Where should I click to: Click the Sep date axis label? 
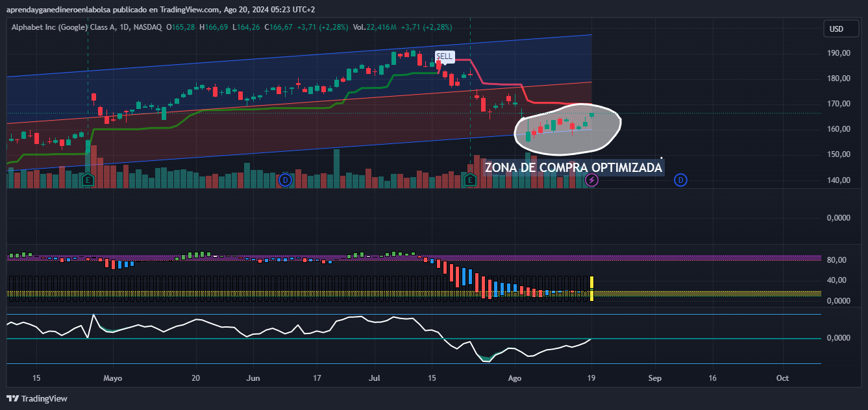(654, 378)
